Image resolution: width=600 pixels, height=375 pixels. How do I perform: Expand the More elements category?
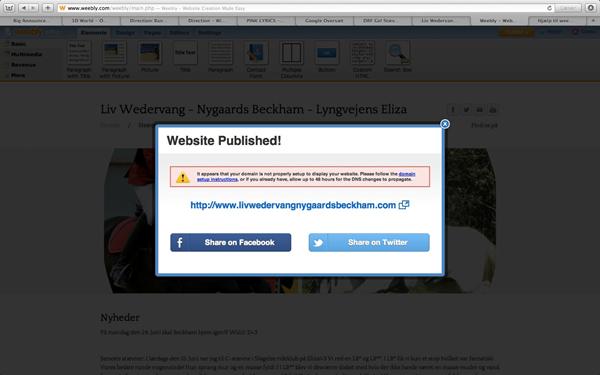18,75
